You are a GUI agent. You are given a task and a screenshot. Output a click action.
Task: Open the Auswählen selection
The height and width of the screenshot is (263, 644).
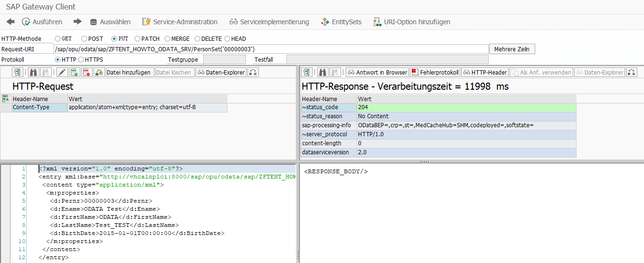click(110, 22)
